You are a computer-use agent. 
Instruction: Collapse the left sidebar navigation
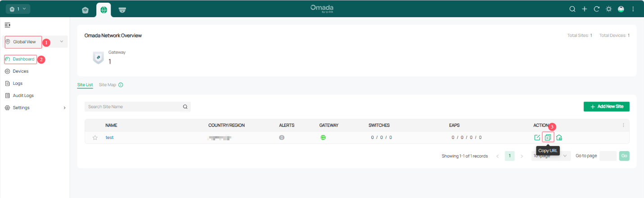click(x=8, y=25)
